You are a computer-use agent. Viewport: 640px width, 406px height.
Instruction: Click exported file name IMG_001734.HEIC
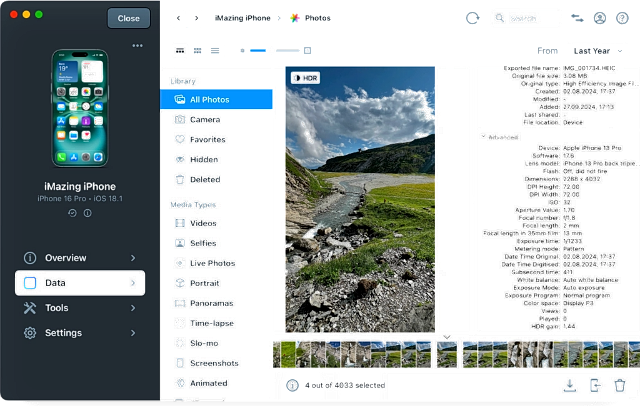click(x=589, y=68)
